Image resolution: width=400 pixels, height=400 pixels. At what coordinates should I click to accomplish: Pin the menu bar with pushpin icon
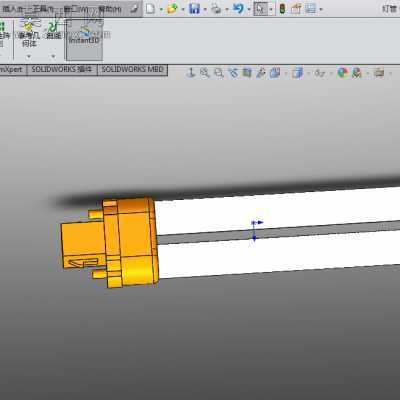(134, 9)
